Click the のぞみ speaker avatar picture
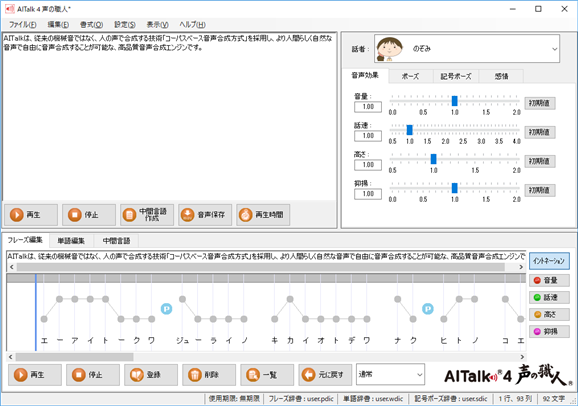The width and height of the screenshot is (578, 406). 389,49
